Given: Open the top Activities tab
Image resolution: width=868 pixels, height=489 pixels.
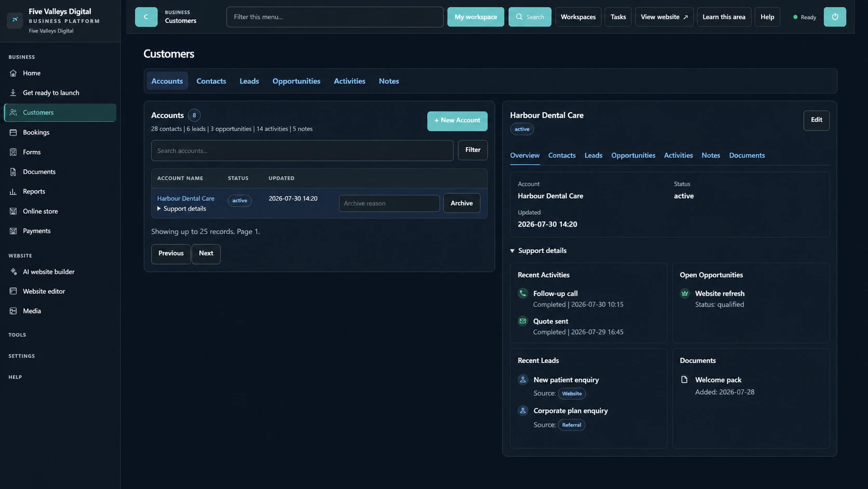Looking at the screenshot, I should tap(349, 81).
